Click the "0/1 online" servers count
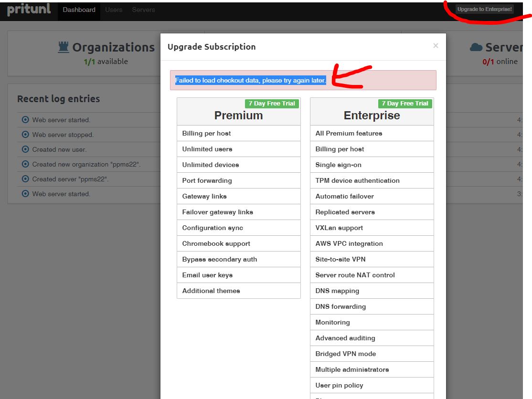 (x=500, y=62)
